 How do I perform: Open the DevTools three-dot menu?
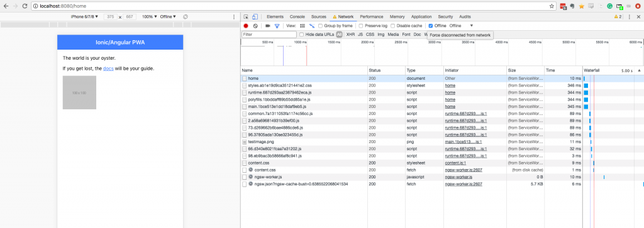(629, 17)
